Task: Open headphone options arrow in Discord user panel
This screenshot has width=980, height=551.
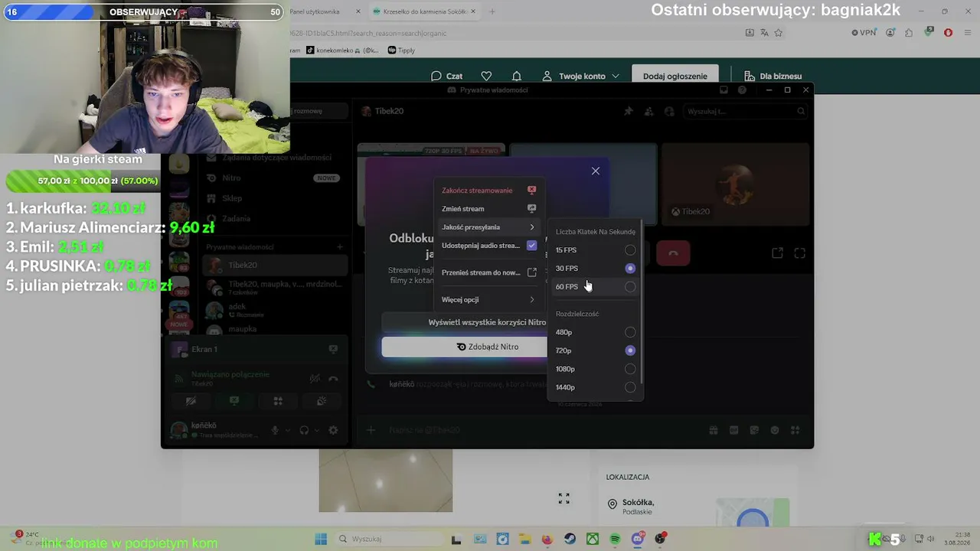Action: (x=317, y=430)
